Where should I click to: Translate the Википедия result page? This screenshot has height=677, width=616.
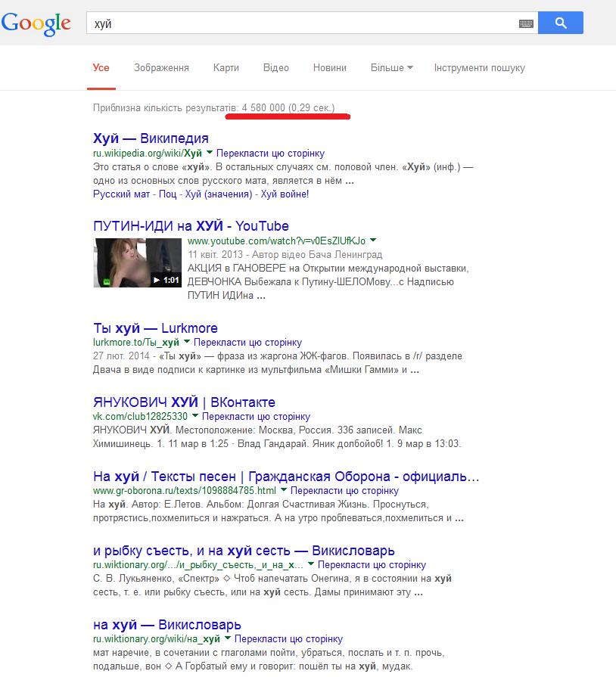[x=270, y=154]
